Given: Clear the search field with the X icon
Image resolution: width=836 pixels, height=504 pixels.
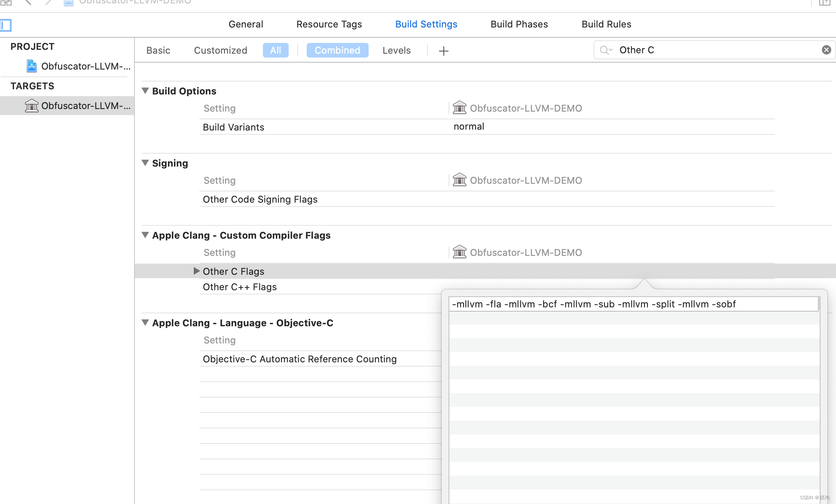Looking at the screenshot, I should coord(826,50).
